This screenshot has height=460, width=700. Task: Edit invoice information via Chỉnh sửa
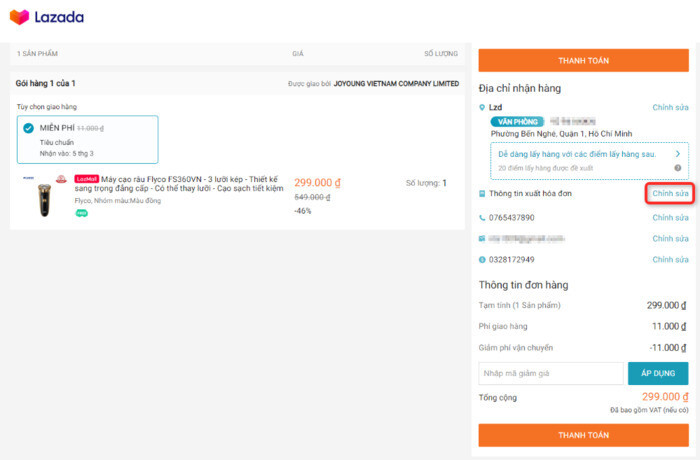click(x=670, y=193)
